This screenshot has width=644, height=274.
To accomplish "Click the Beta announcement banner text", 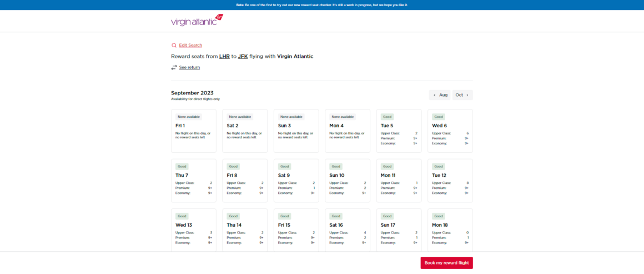I will 321,5.
